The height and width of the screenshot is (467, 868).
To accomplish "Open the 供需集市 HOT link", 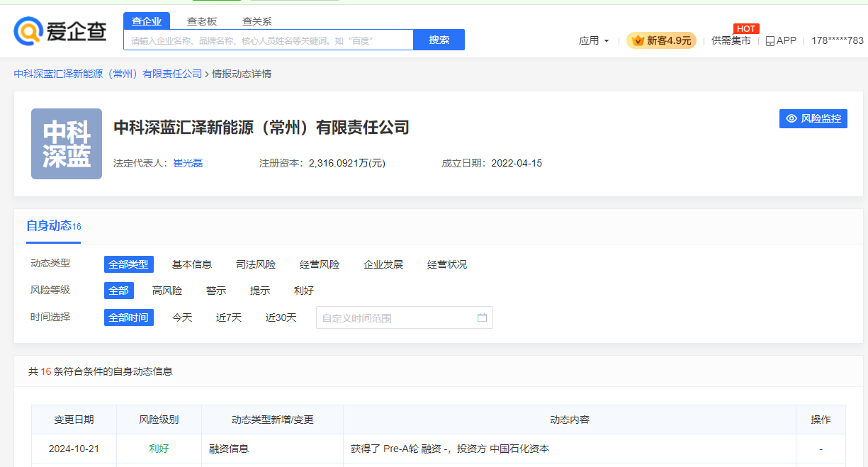I will click(x=731, y=40).
